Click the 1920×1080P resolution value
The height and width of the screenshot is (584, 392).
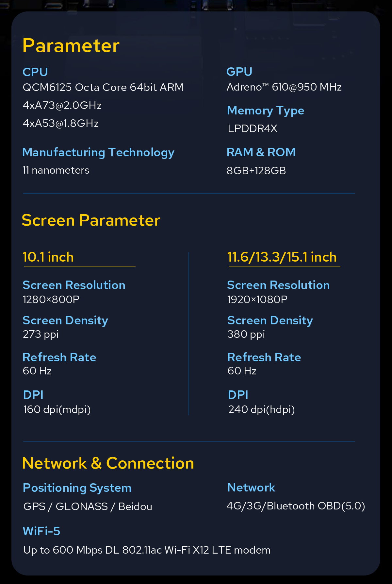(257, 300)
